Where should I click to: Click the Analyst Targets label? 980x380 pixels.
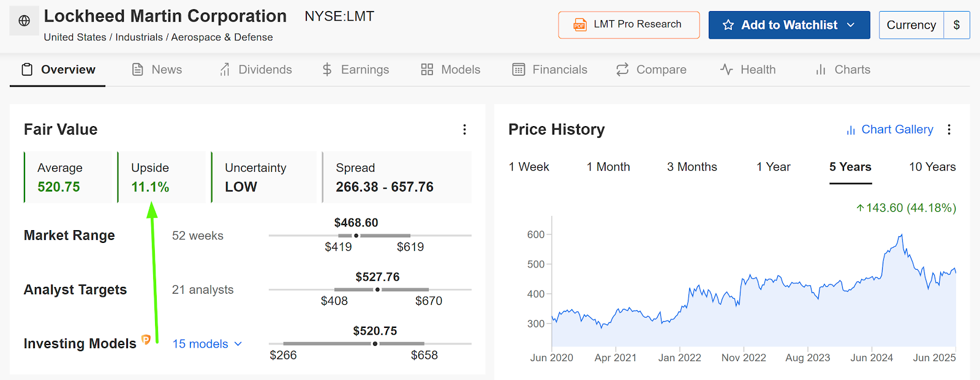click(x=75, y=289)
